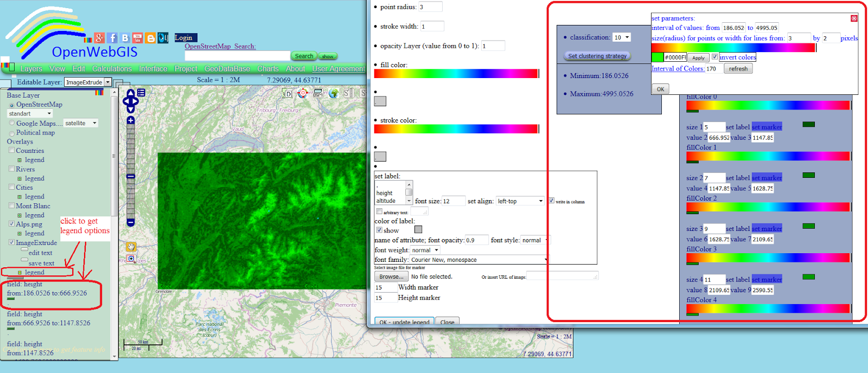The width and height of the screenshot is (868, 373).
Task: Click the refresh button beside Interval of Colors
Action: [738, 69]
